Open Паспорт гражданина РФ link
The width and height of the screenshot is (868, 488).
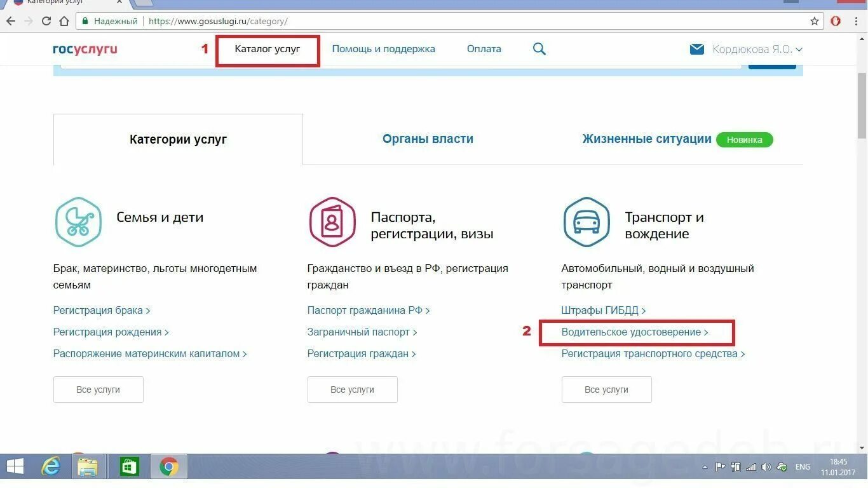369,311
